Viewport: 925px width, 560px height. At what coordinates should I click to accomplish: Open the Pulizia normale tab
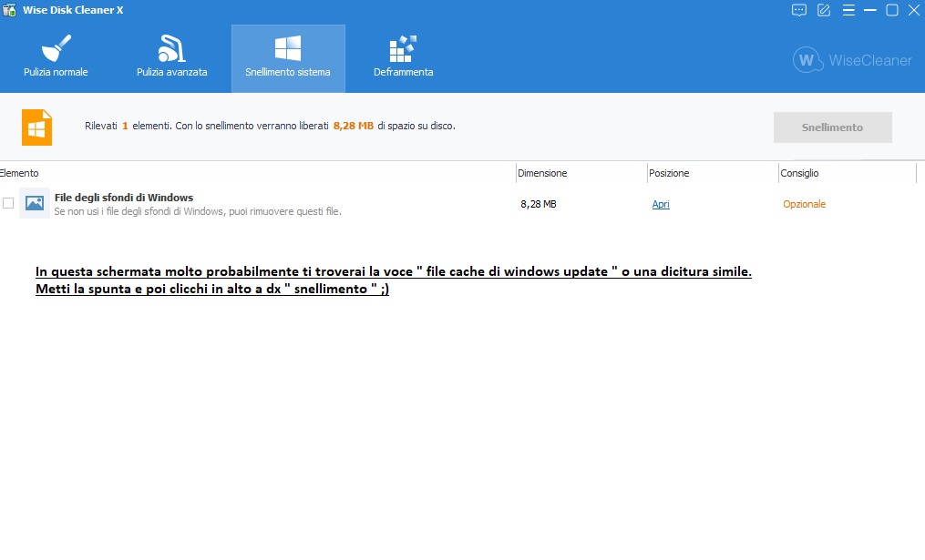[x=56, y=57]
